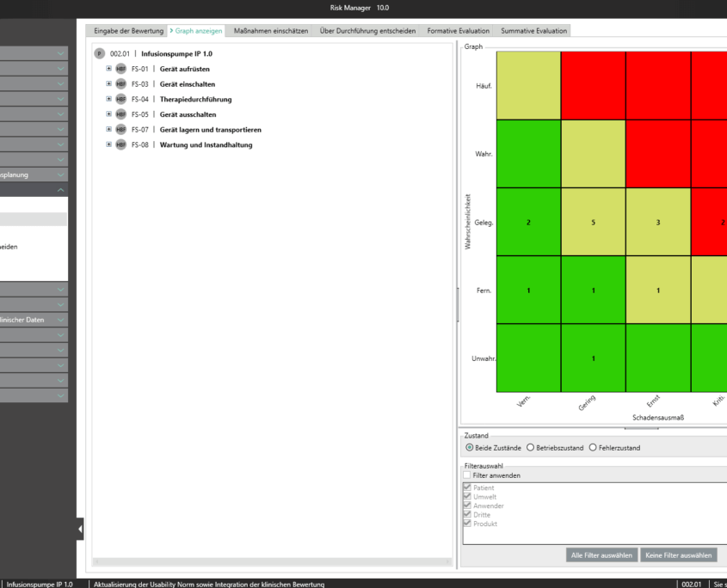The width and height of the screenshot is (727, 588).
Task: Click the HBF icon for FS-07
Action: (x=120, y=130)
